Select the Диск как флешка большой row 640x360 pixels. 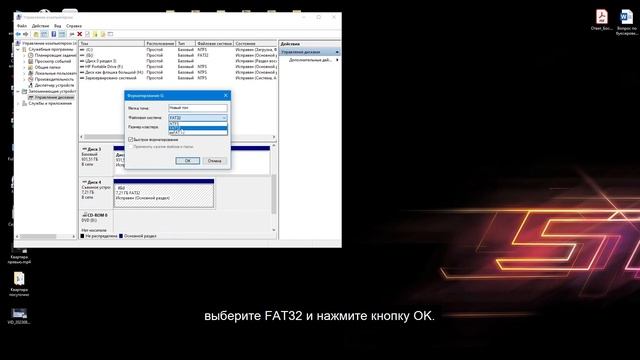click(178, 72)
